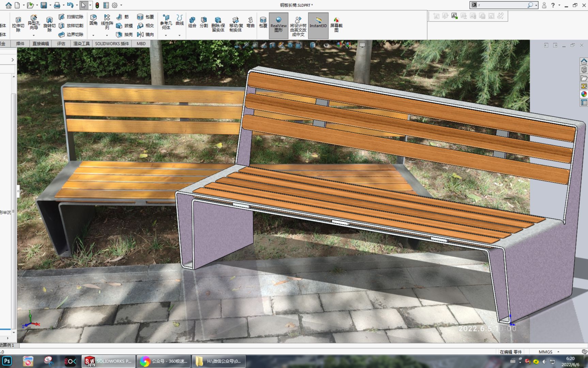Select the 拉伸切除 (Extruded Cut) tool
The width and height of the screenshot is (588, 368).
18,24
